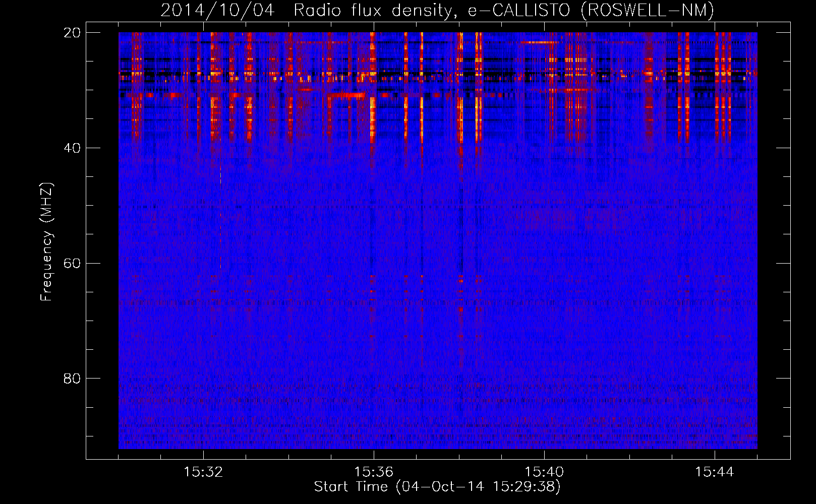
Task: Click the '60' frequency tick label
Action: tap(72, 264)
